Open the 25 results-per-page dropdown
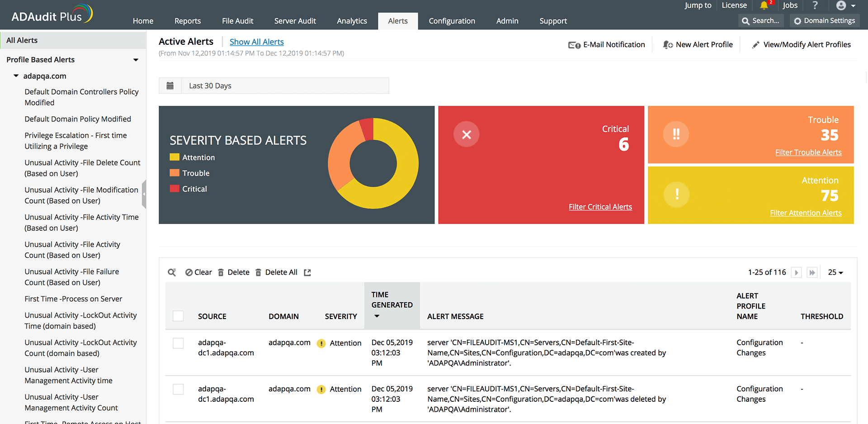Screen dimensions: 868x424 pyautogui.click(x=835, y=272)
